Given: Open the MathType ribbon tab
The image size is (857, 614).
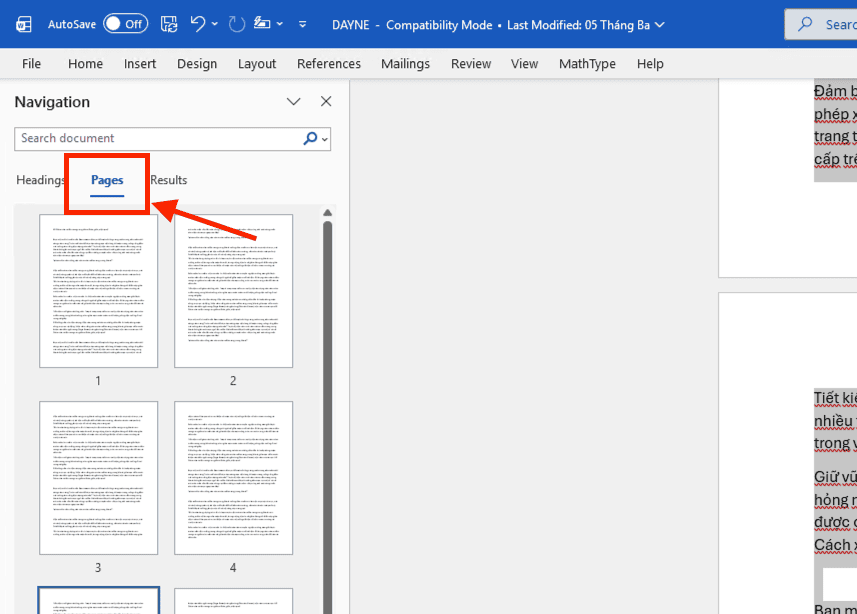Looking at the screenshot, I should [x=587, y=64].
